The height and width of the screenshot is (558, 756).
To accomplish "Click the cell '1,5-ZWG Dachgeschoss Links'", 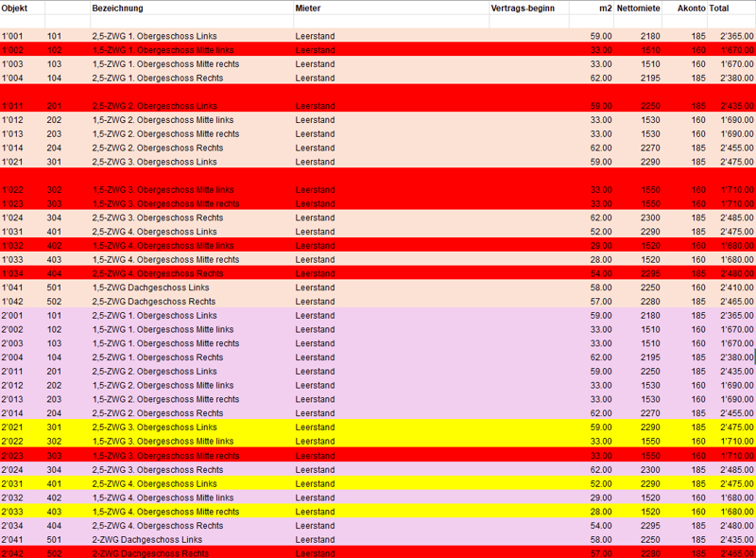I will tap(150, 288).
